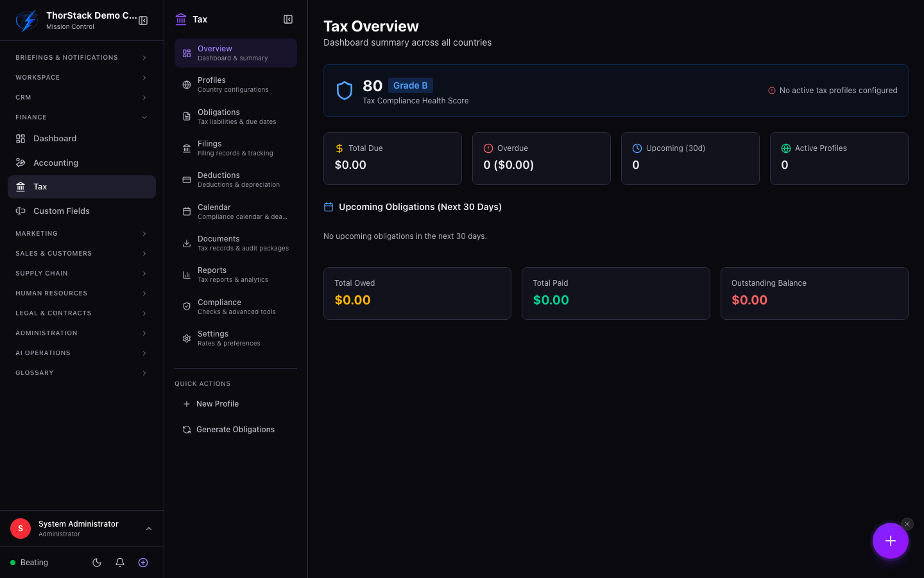Select the Documents download icon
924x578 pixels.
(187, 243)
